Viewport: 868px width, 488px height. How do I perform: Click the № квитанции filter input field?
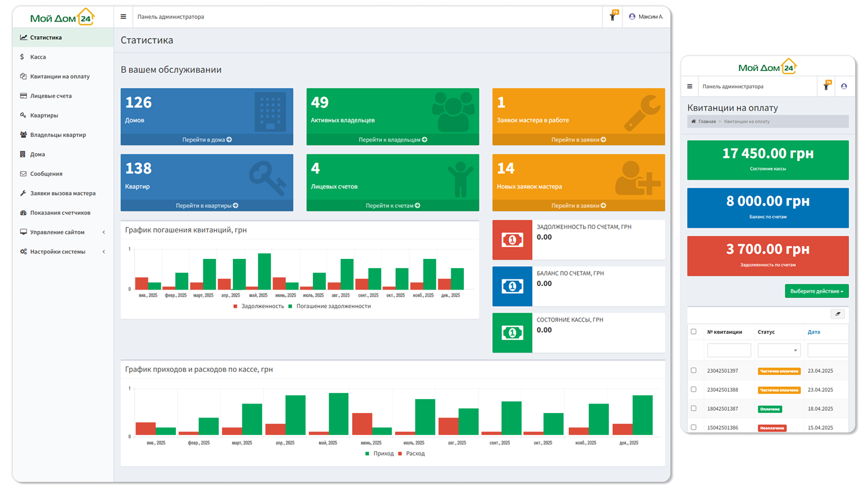(728, 350)
